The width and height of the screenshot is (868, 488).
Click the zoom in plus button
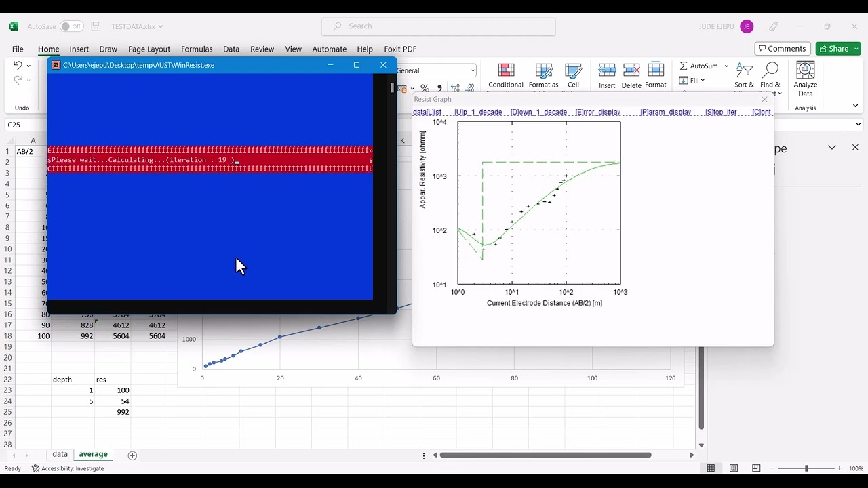click(x=840, y=468)
